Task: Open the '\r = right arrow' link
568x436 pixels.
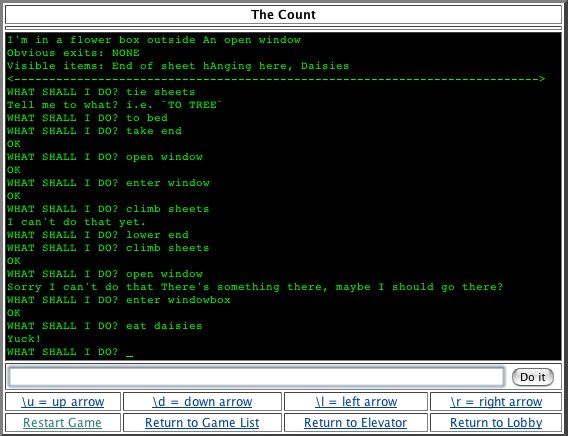Action: point(496,402)
